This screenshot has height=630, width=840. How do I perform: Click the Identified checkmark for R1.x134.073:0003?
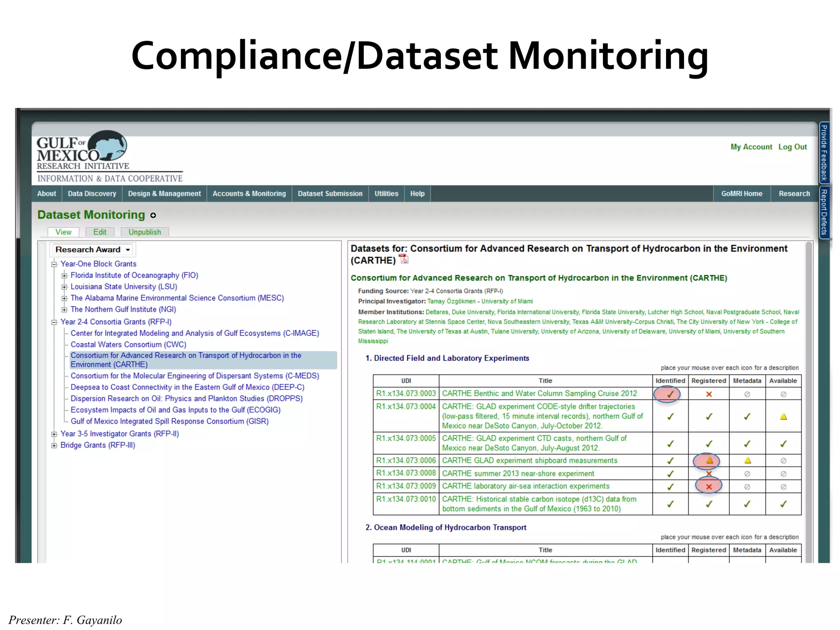click(x=670, y=394)
